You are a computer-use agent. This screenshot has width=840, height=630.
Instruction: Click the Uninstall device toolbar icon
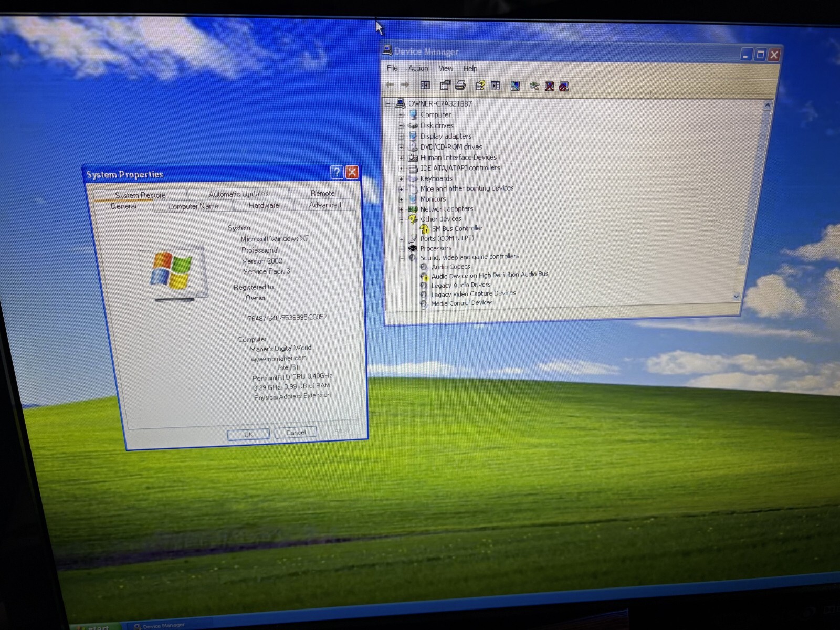[x=549, y=87]
